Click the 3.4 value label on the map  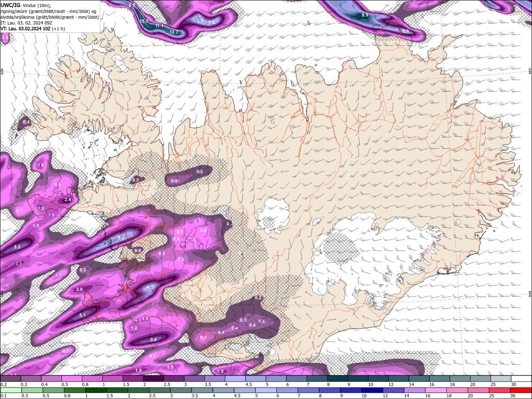153,340
